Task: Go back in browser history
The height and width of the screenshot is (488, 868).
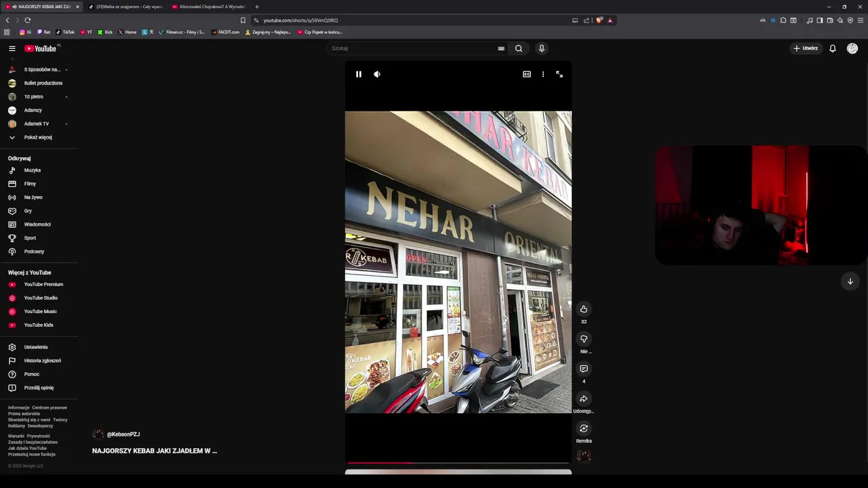Action: pos(7,20)
